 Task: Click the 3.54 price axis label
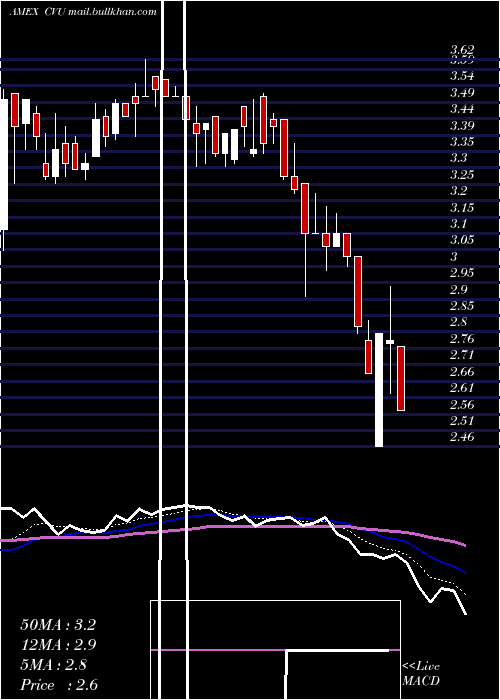click(x=462, y=76)
